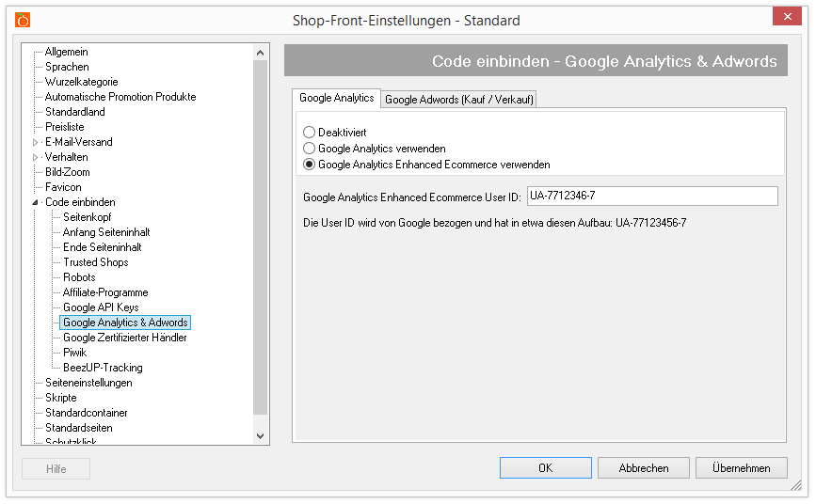Open the Google Analytics tab
This screenshot has height=504, width=816.
coord(336,98)
